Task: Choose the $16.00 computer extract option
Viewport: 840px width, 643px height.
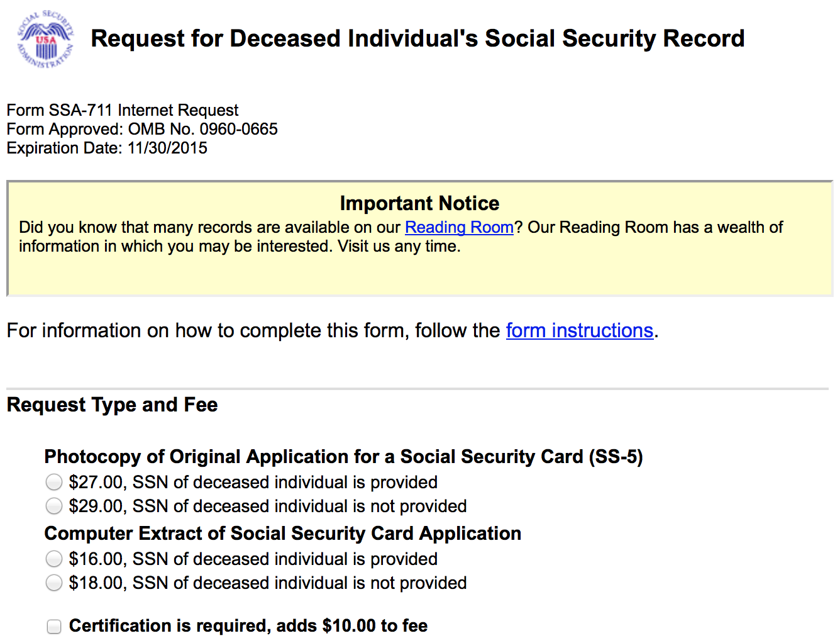Action: pyautogui.click(x=54, y=559)
